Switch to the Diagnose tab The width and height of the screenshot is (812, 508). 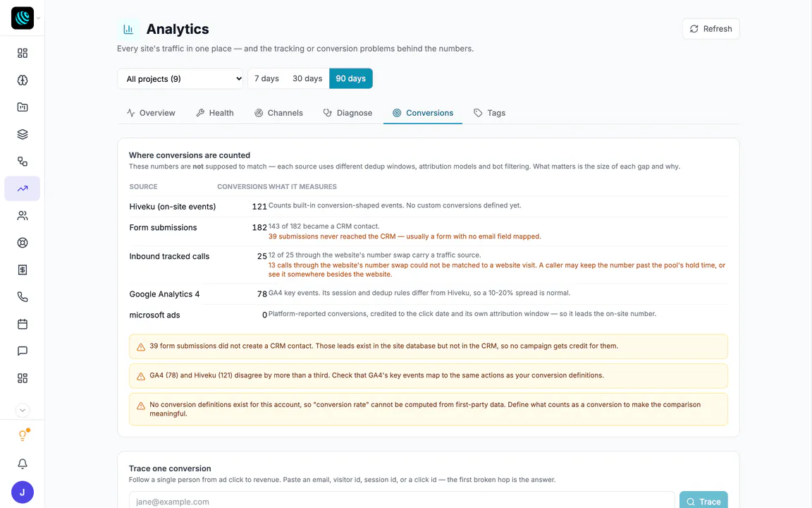pyautogui.click(x=347, y=113)
